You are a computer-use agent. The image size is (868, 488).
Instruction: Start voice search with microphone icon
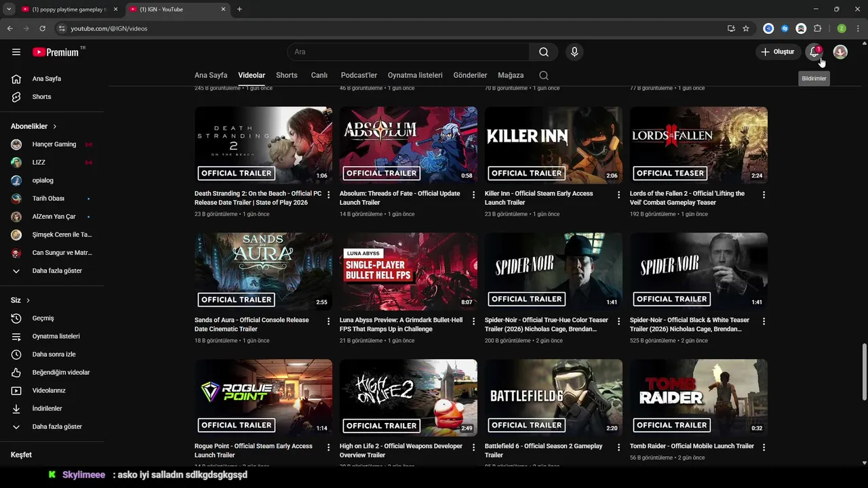(x=574, y=52)
